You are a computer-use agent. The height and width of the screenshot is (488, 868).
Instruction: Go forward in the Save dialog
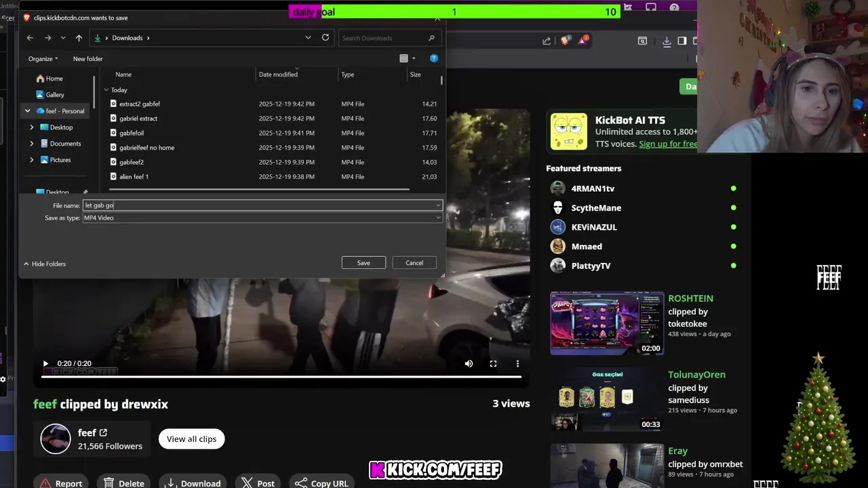[47, 38]
